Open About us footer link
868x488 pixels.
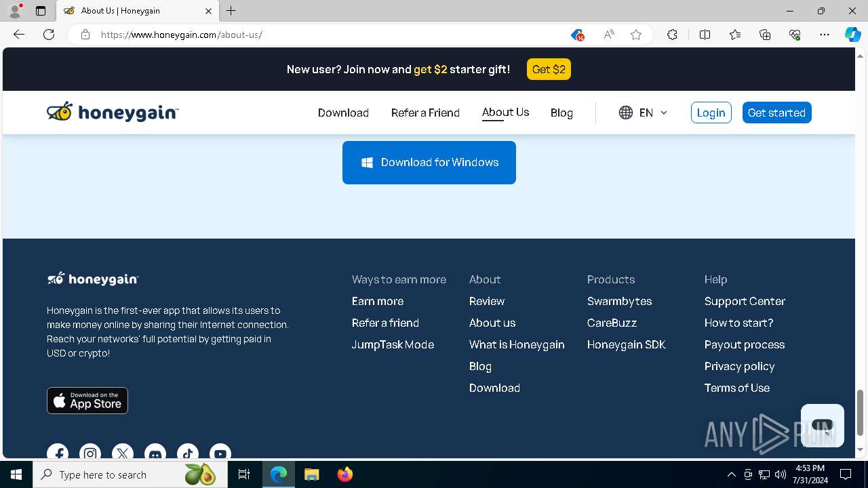492,323
